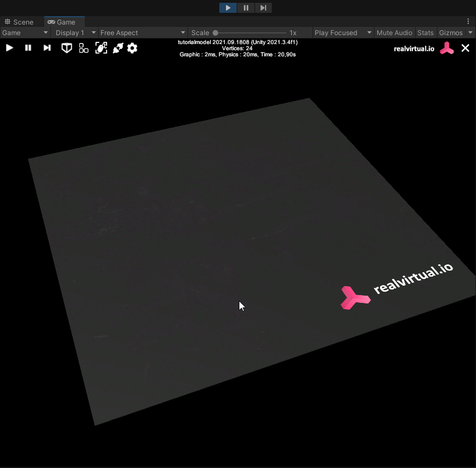
Task: Click the 3D cube view icon
Action: [x=66, y=48]
